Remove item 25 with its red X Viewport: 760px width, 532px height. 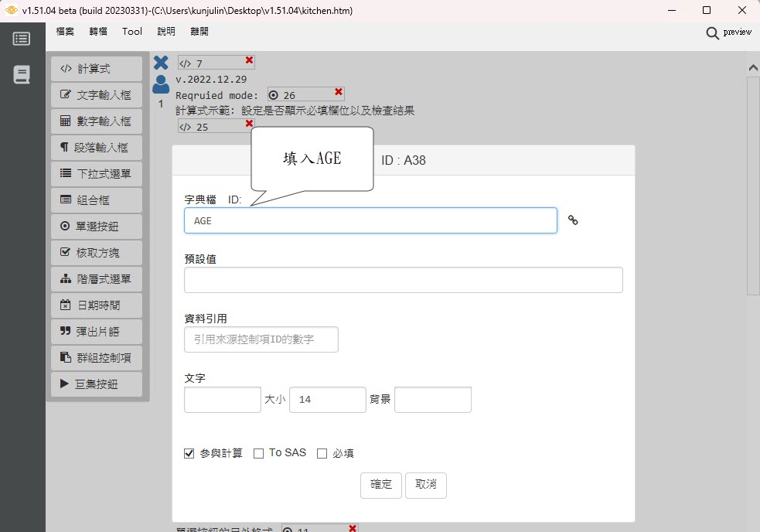pyautogui.click(x=249, y=124)
